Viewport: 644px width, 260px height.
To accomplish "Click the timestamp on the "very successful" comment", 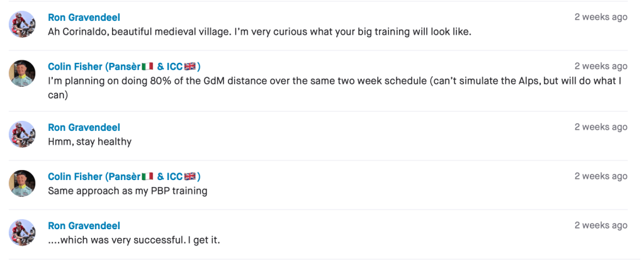I will click(x=601, y=225).
